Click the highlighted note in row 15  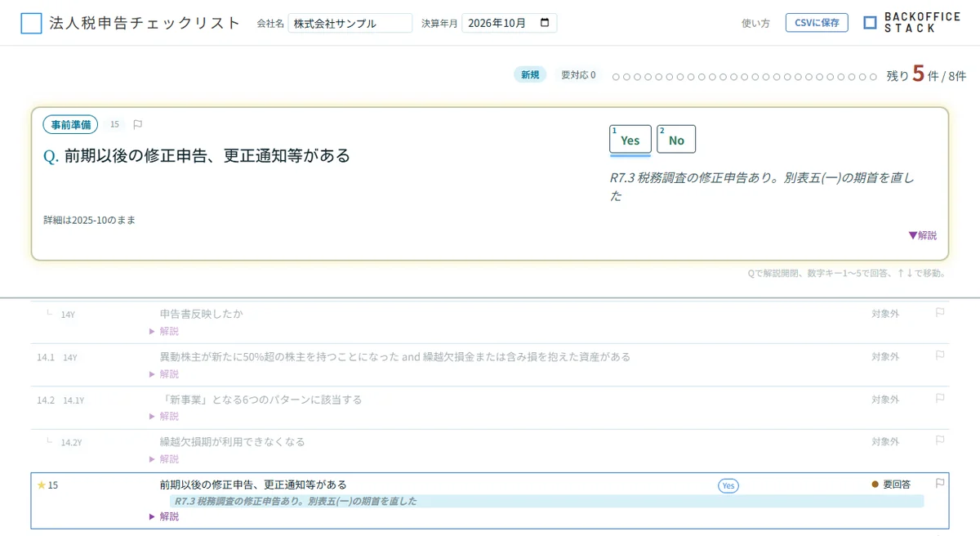click(546, 501)
